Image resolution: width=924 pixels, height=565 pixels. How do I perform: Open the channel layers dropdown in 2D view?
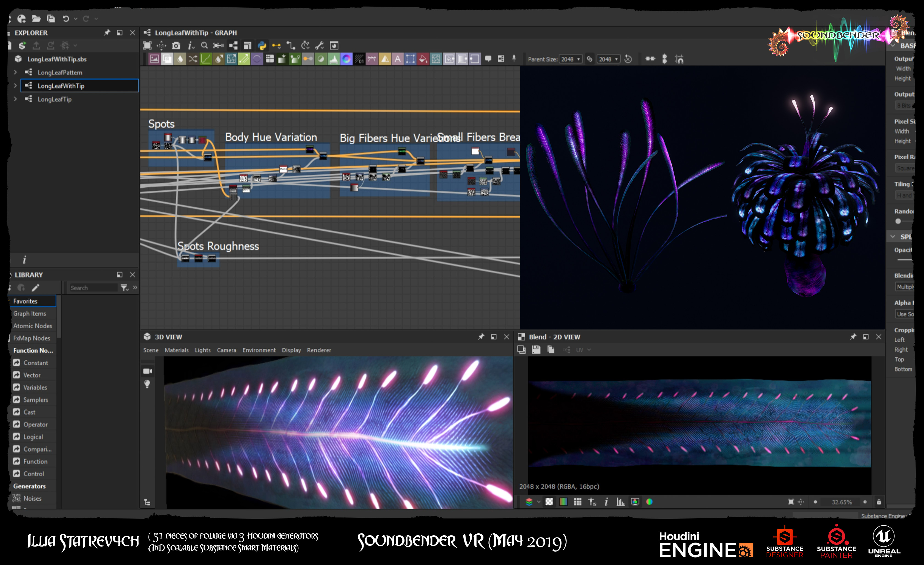pos(538,502)
